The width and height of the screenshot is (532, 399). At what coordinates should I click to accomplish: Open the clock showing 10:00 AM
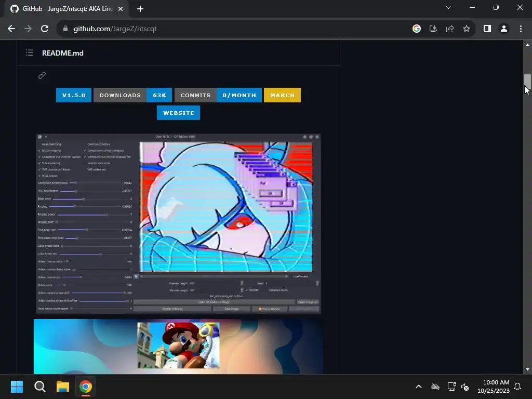[x=494, y=387]
